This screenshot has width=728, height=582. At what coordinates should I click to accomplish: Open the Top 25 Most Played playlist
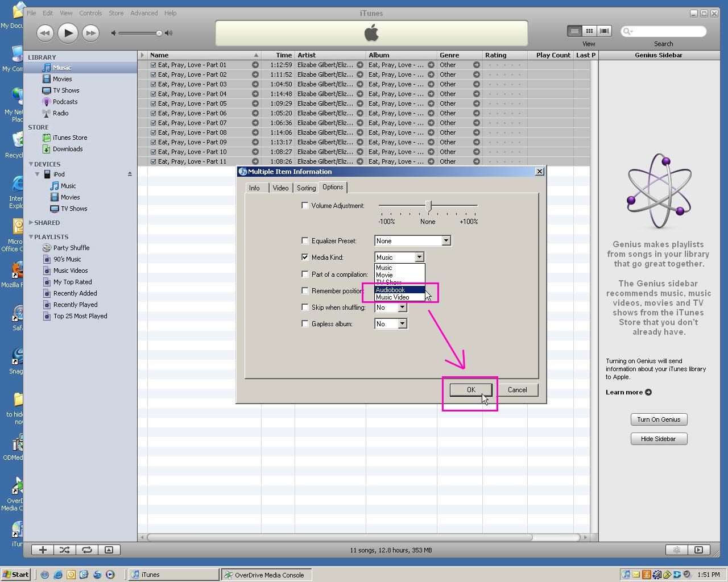tap(80, 316)
